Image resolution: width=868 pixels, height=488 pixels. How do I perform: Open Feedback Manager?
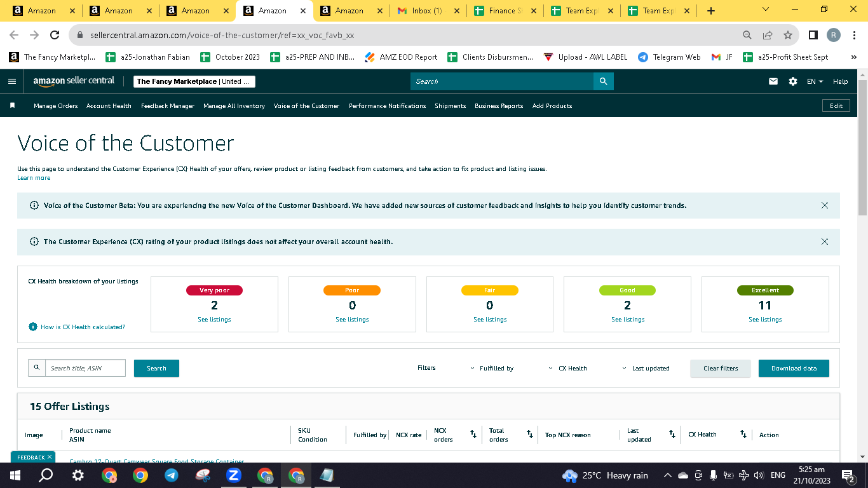[168, 106]
